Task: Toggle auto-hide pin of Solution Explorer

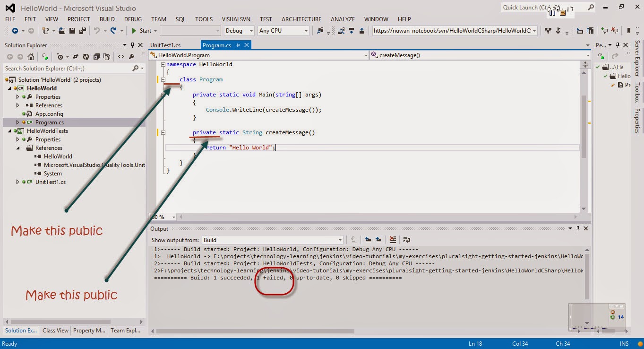Action: click(132, 45)
